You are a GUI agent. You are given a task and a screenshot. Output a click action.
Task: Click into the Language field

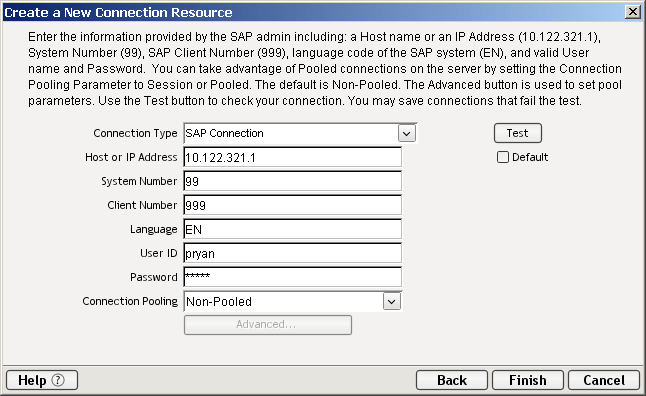pos(293,229)
